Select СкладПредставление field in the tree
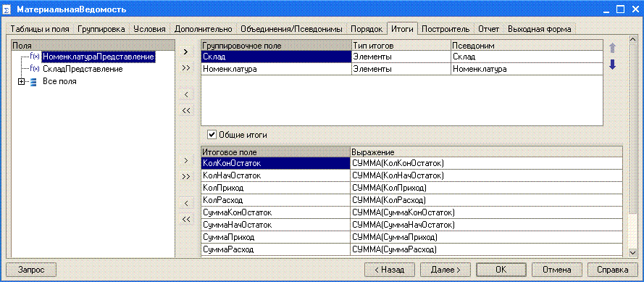Viewport: 644px width, 282px height. click(x=83, y=69)
